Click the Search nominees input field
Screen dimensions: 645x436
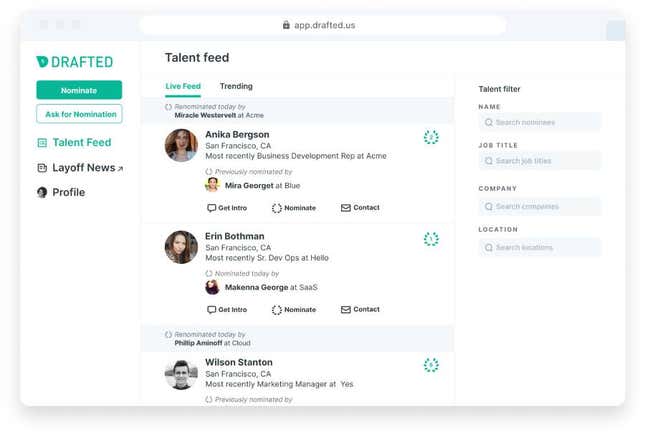tap(540, 122)
